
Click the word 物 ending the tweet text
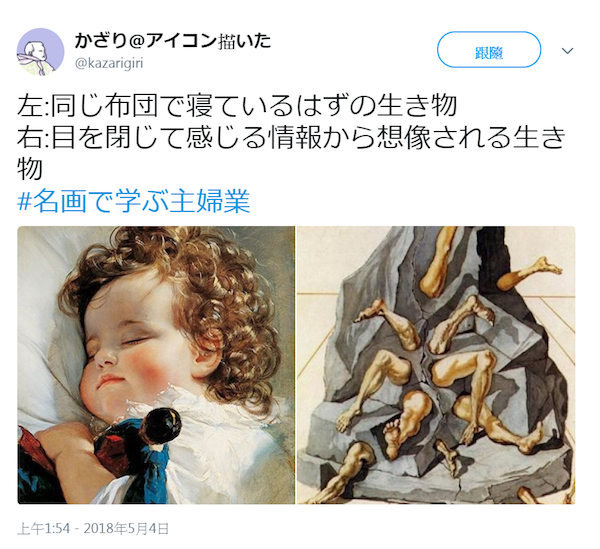[x=29, y=169]
